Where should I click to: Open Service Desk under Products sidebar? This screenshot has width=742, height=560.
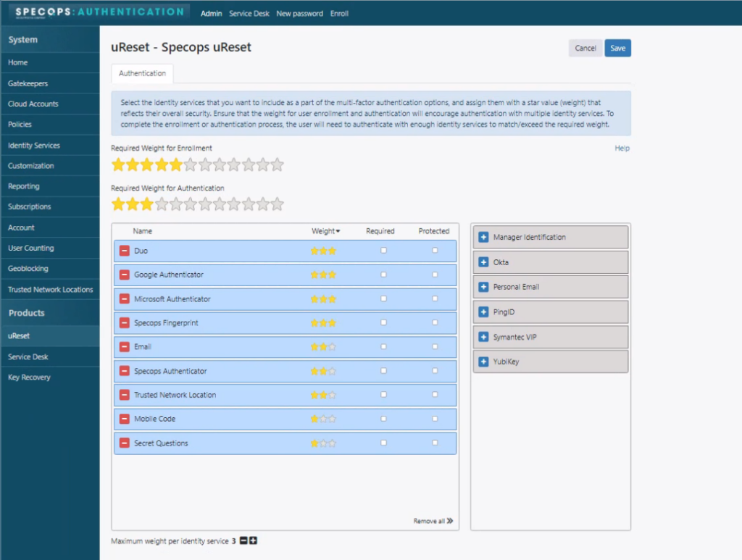(50, 356)
